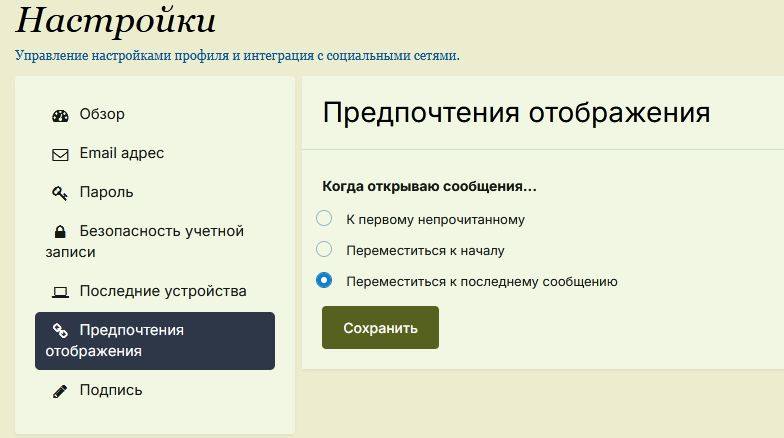Select 'Переместиться к последнему сообщению' radio button
This screenshot has width=784, height=438.
tap(324, 280)
